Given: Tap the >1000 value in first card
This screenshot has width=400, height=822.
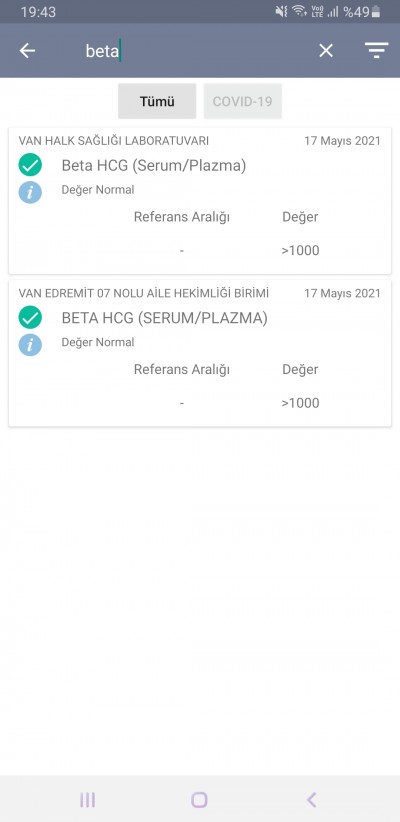Looking at the screenshot, I should (x=300, y=251).
